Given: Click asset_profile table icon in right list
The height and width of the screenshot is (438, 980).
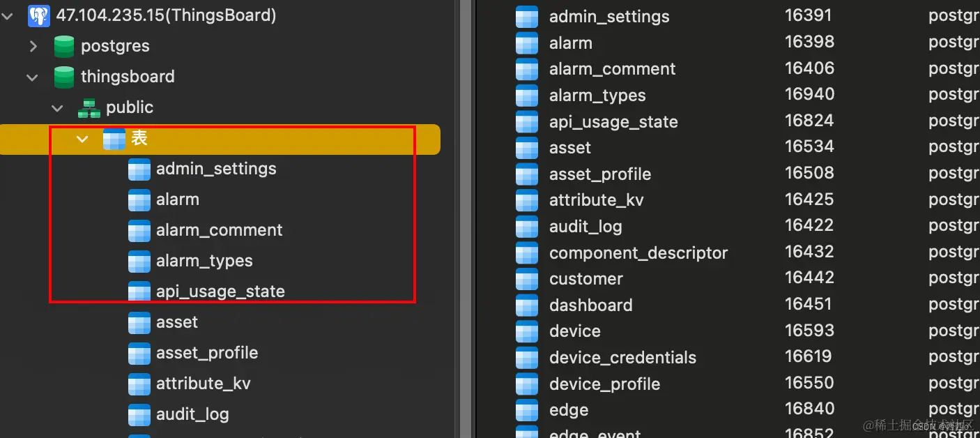Looking at the screenshot, I should pyautogui.click(x=527, y=174).
